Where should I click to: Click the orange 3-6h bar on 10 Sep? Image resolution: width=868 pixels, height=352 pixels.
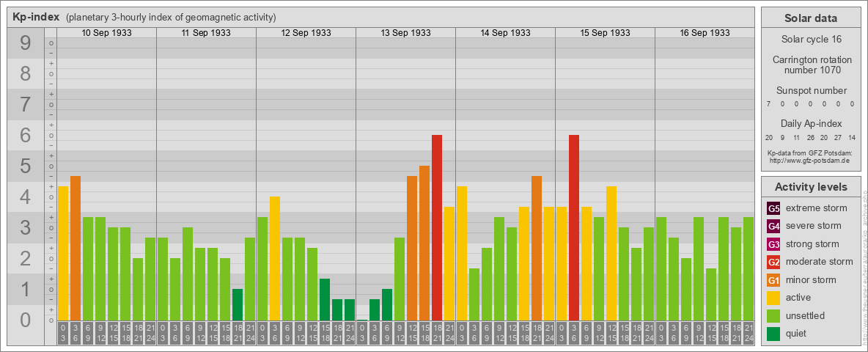point(76,248)
